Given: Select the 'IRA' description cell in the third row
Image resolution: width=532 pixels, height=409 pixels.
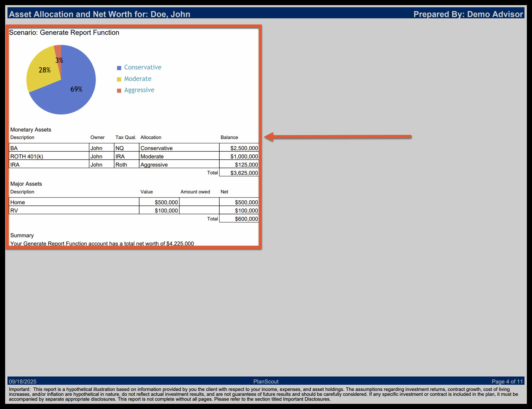Looking at the screenshot, I should pyautogui.click(x=49, y=165).
